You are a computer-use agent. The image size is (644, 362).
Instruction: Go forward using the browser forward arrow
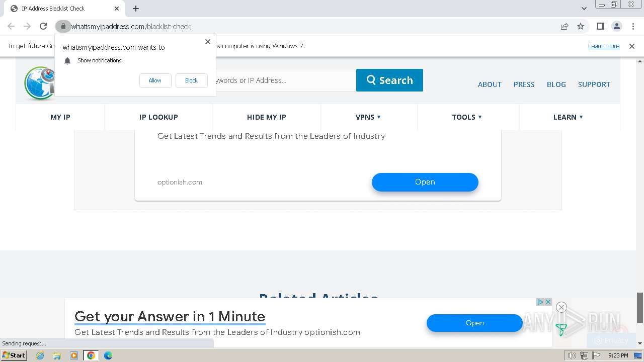pos(27,26)
